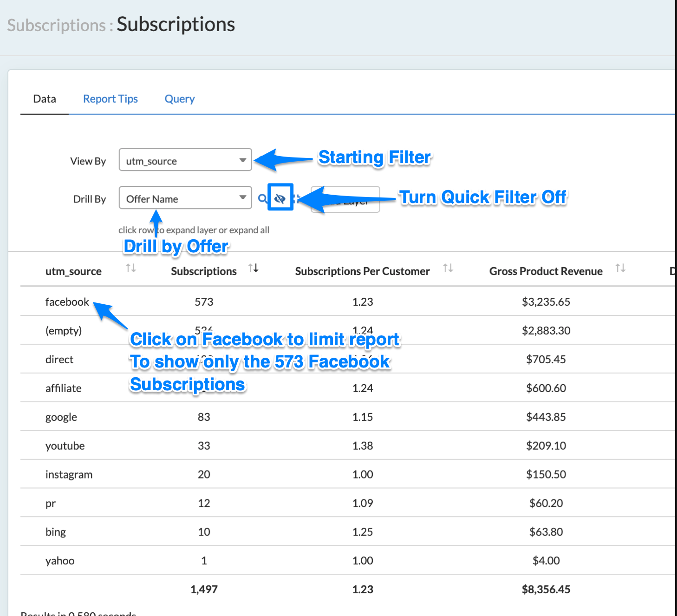Select the yahoo row
The width and height of the screenshot is (677, 616).
coord(60,561)
